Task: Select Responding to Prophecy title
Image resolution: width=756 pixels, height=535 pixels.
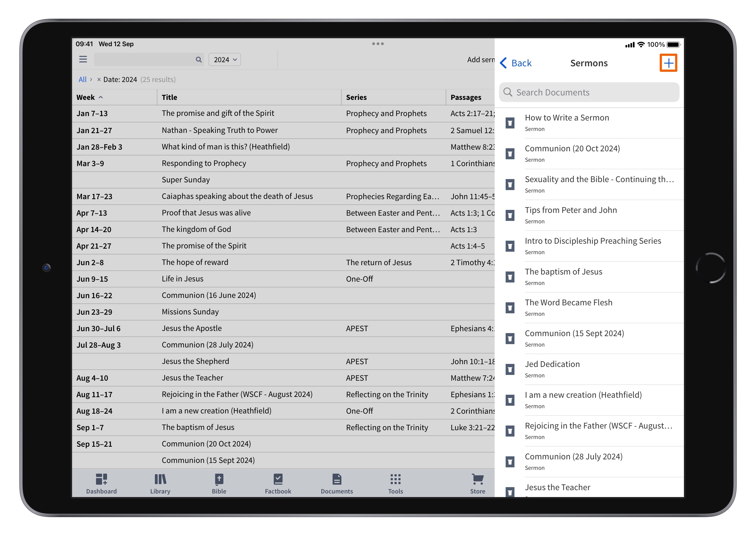Action: click(204, 163)
